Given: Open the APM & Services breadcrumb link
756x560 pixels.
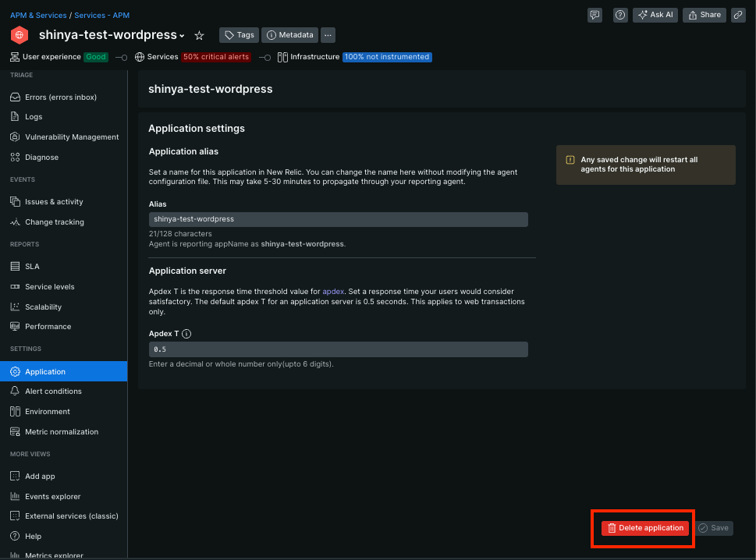Looking at the screenshot, I should coord(38,15).
